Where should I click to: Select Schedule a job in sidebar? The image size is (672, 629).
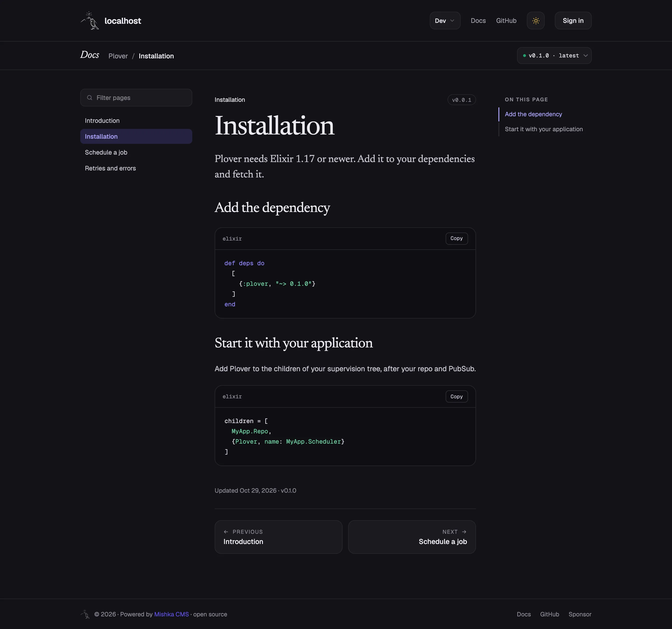136,152
